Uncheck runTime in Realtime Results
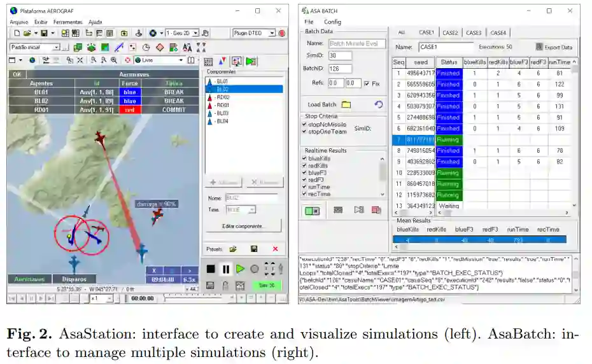 tap(304, 186)
